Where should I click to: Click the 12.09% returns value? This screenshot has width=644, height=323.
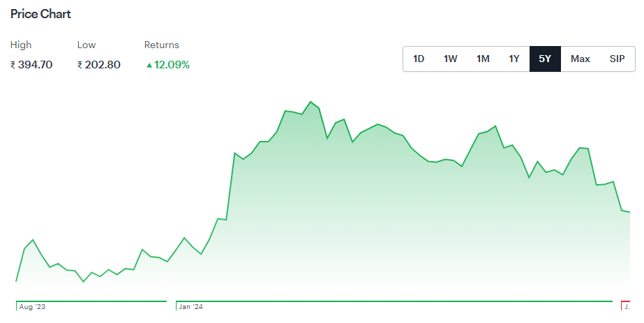(172, 65)
